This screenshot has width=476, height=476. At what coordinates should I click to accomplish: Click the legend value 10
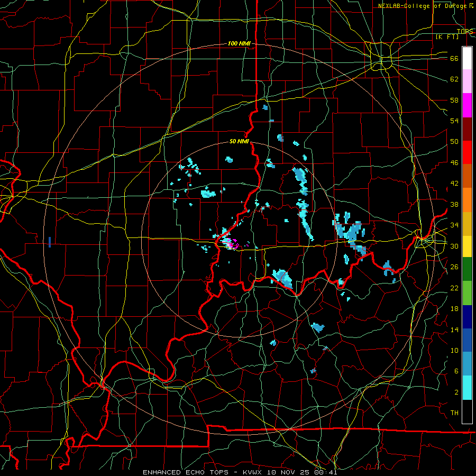(454, 350)
